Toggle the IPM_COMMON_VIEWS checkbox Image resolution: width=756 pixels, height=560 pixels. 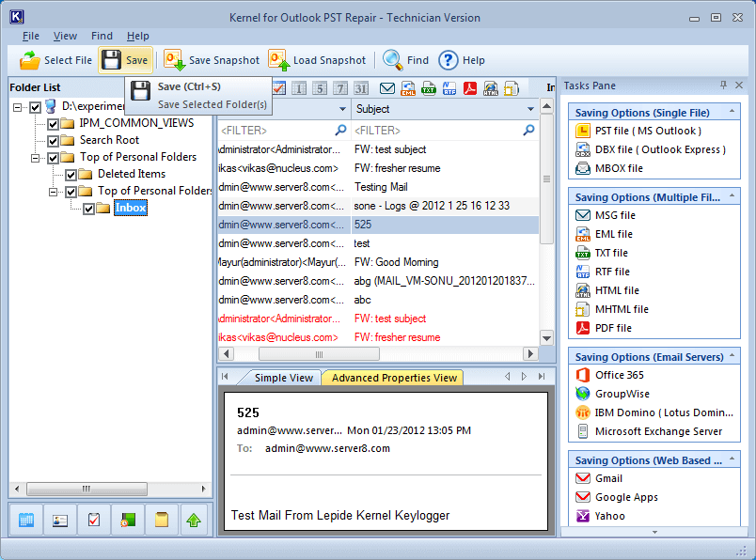click(53, 124)
